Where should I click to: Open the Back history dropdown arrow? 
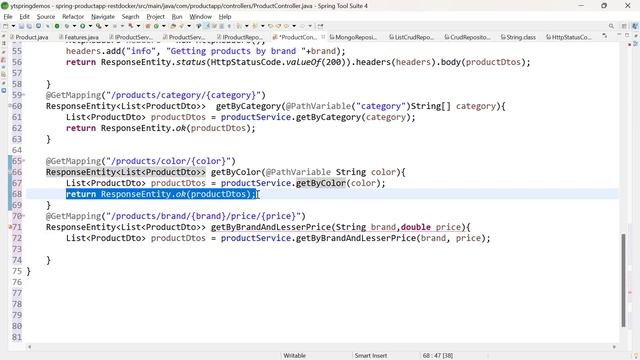294,26
